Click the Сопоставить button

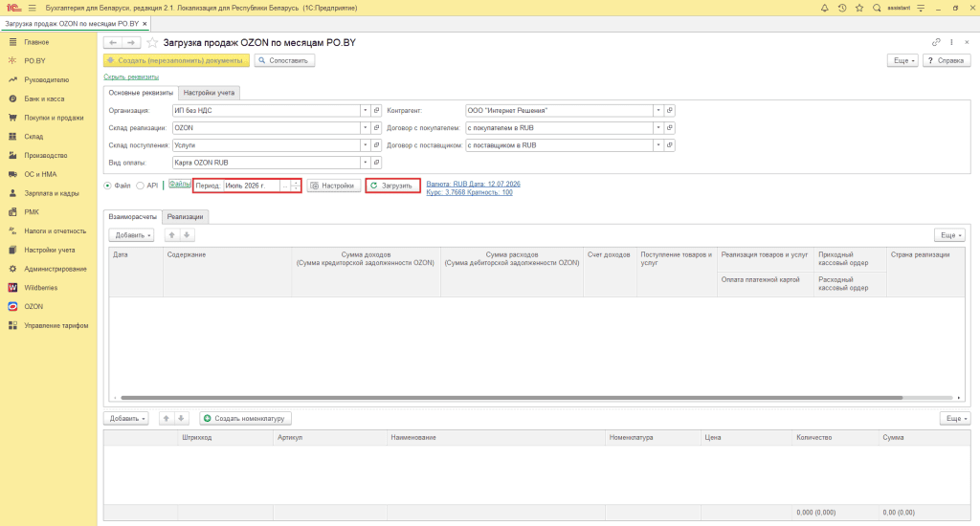point(284,60)
